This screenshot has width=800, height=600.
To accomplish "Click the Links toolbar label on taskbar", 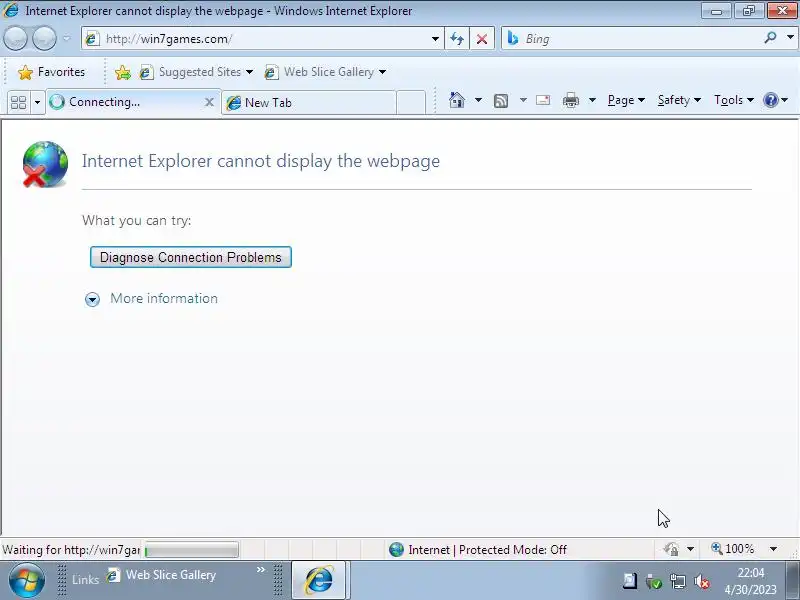I will (85, 580).
